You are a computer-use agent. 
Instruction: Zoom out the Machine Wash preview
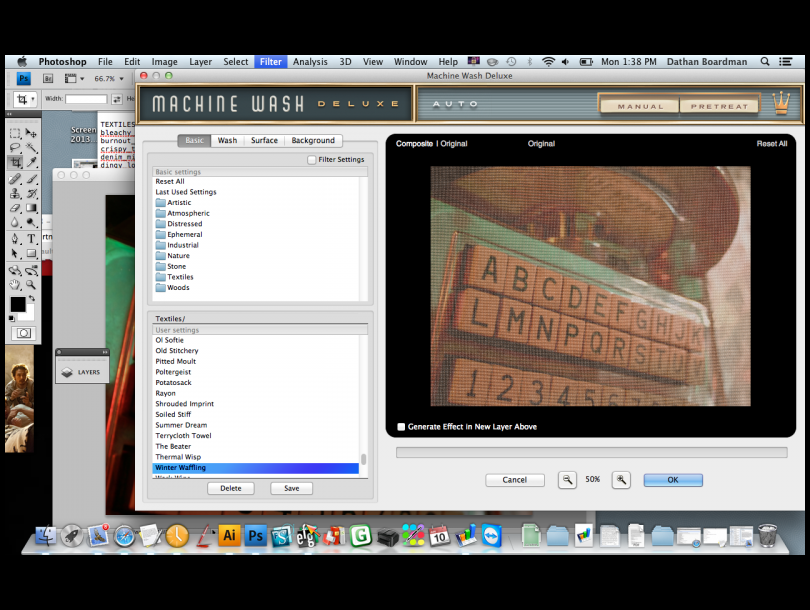[567, 480]
